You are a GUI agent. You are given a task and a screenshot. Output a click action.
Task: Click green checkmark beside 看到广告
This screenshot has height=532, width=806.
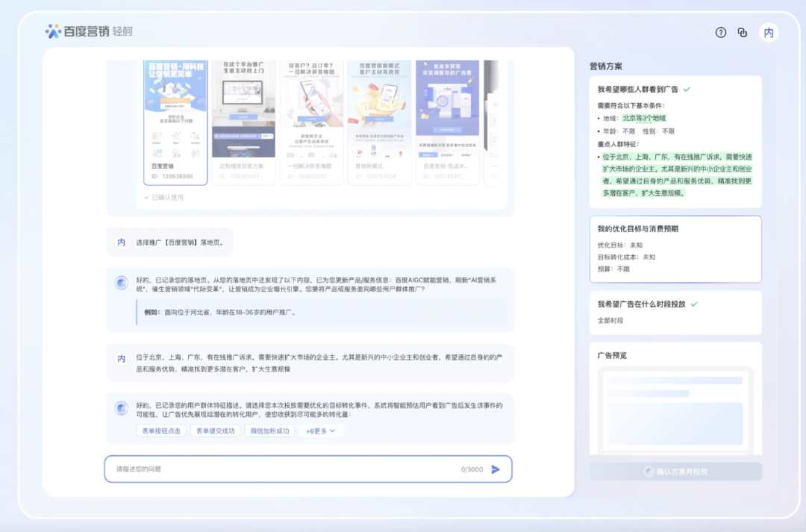tap(687, 90)
